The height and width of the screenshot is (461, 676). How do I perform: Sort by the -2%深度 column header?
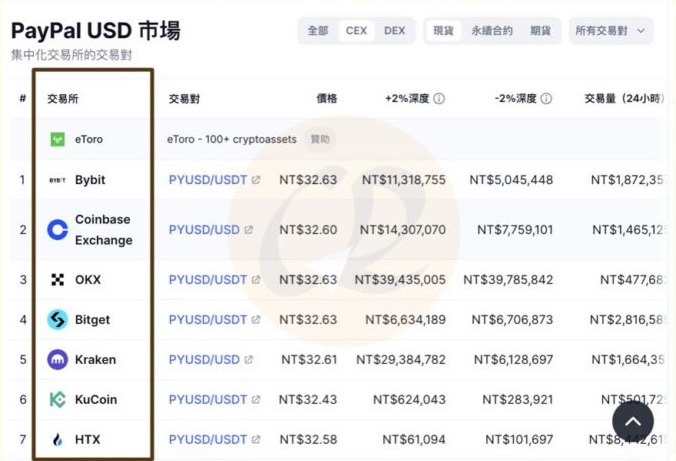[x=515, y=99]
